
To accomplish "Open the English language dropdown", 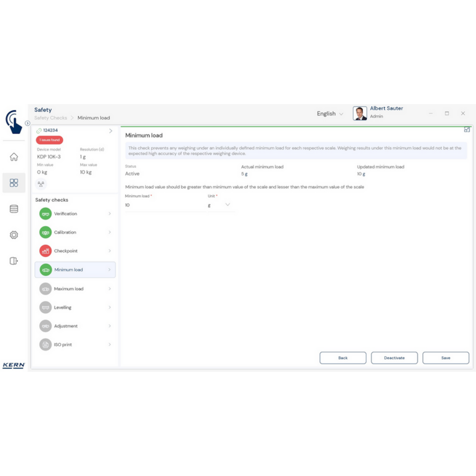I will coord(329,113).
